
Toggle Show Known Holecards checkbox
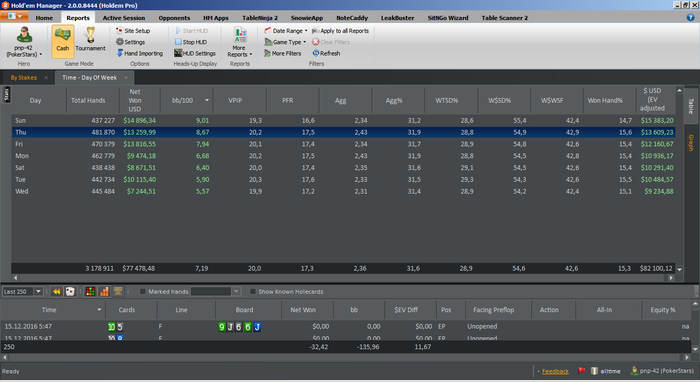[x=253, y=291]
